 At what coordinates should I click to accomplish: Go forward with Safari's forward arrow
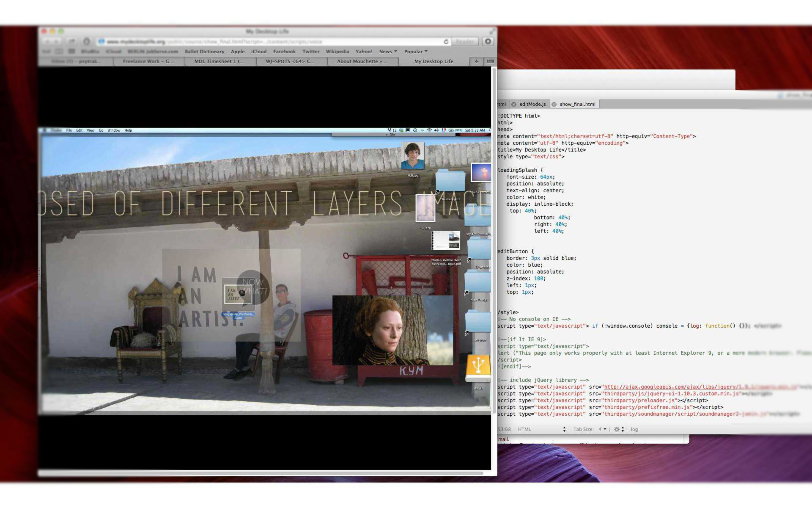coord(57,41)
